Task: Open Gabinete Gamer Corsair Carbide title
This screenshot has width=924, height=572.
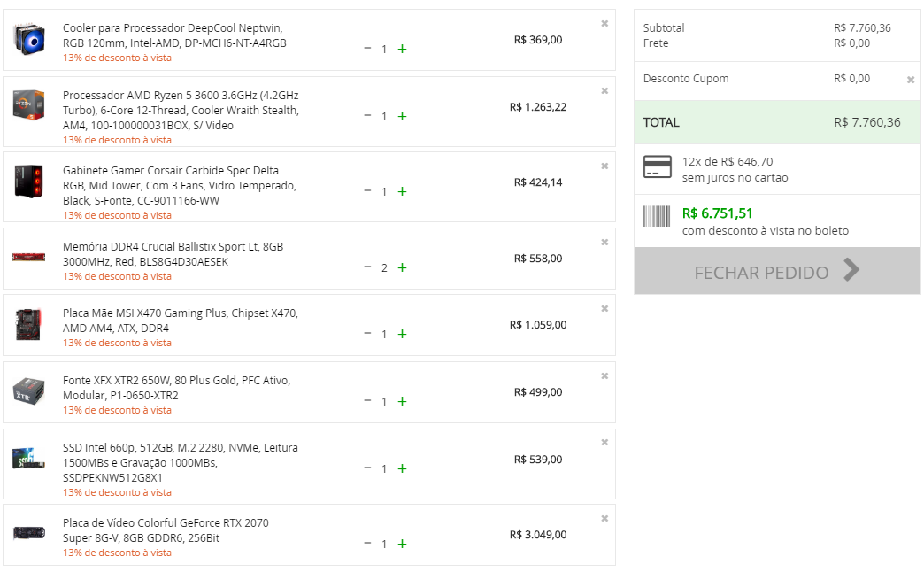Action: pyautogui.click(x=180, y=186)
